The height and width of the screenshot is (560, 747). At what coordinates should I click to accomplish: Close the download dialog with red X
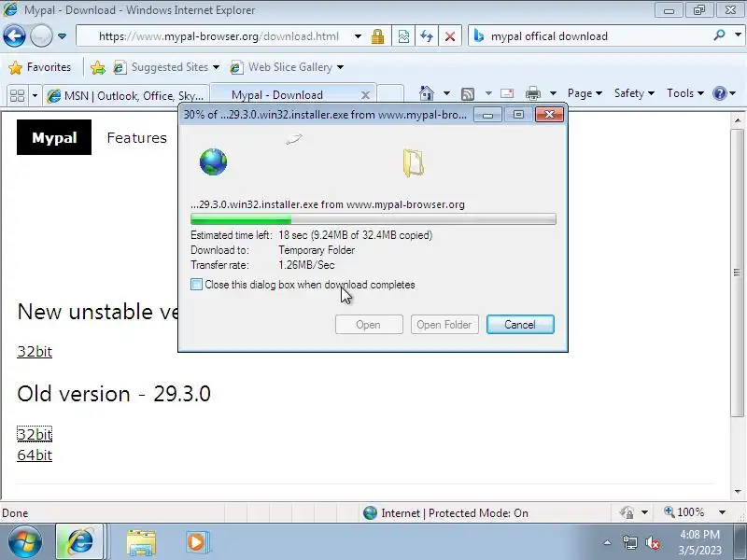(549, 114)
